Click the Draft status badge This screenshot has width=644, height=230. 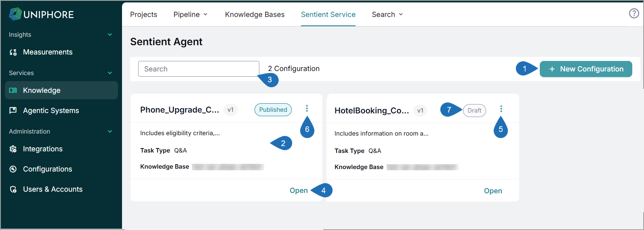click(474, 111)
